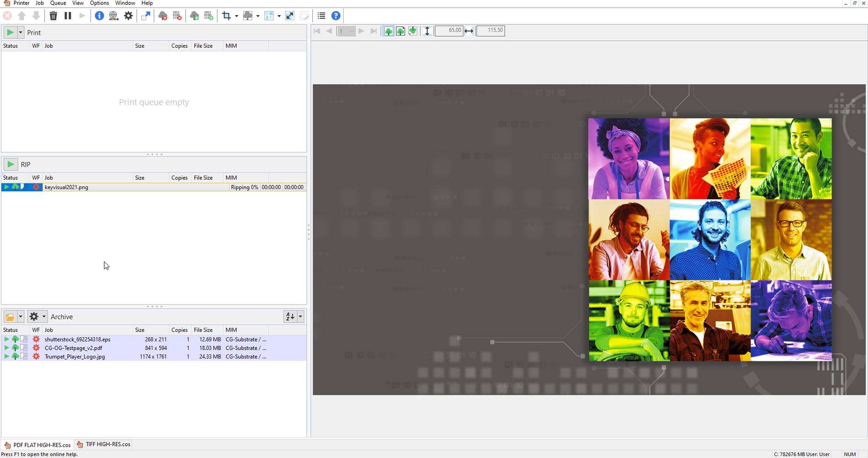Click the crop tool icon

226,16
